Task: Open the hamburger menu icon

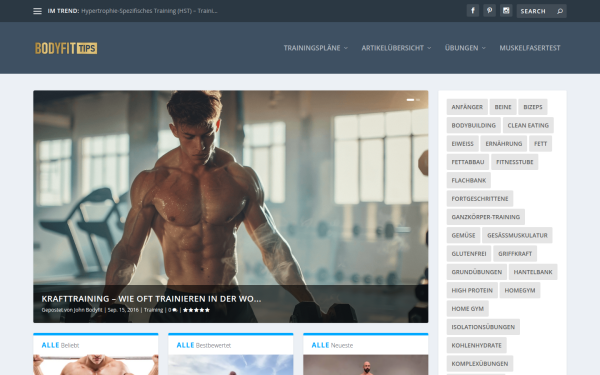Action: click(x=37, y=11)
